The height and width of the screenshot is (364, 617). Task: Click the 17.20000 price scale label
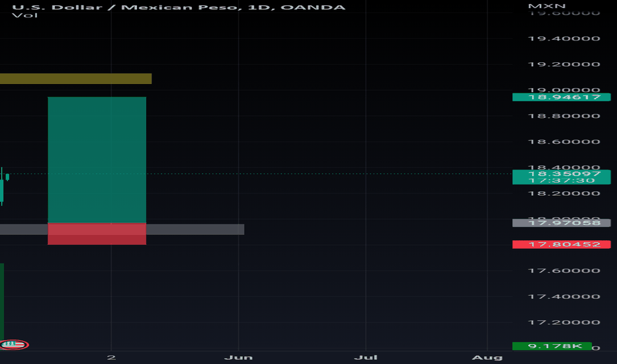(x=564, y=322)
